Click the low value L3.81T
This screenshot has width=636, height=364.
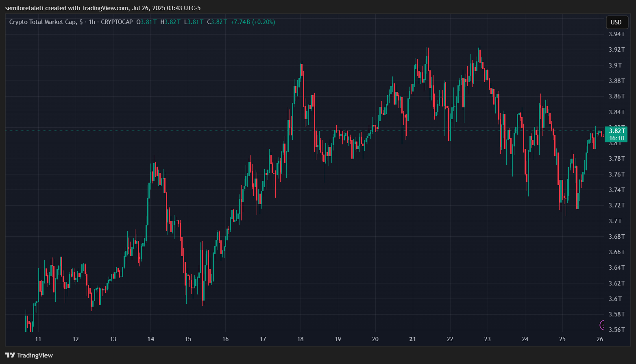[x=194, y=22]
